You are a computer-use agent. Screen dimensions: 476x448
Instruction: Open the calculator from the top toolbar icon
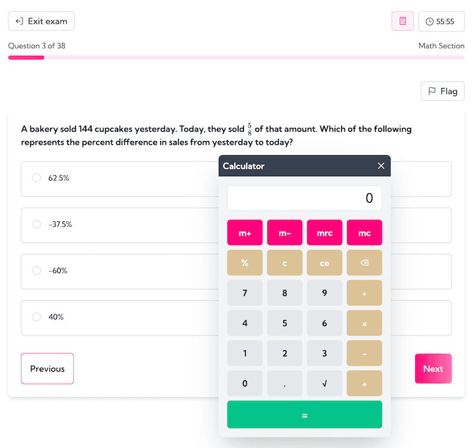pyautogui.click(x=402, y=21)
